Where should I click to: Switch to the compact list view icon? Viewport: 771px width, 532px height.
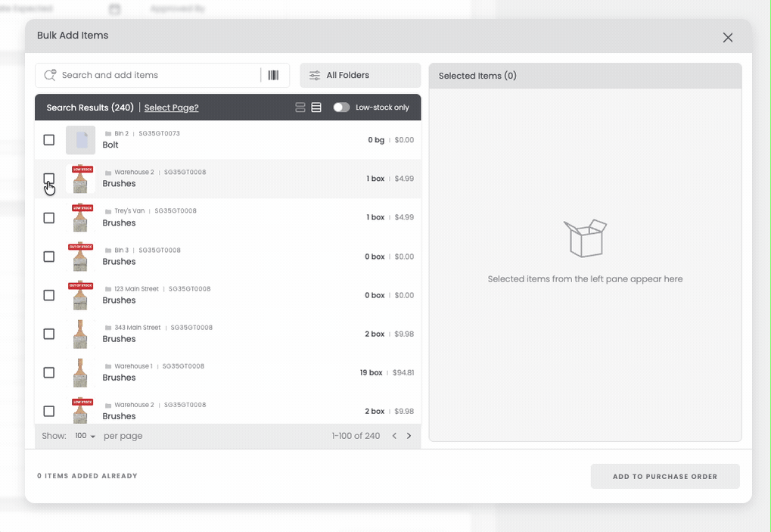pyautogui.click(x=316, y=107)
